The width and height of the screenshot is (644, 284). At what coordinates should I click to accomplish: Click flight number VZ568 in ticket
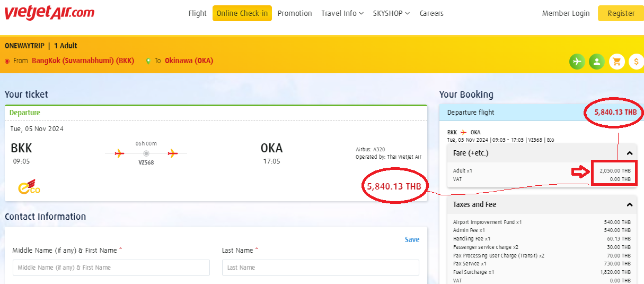(146, 162)
